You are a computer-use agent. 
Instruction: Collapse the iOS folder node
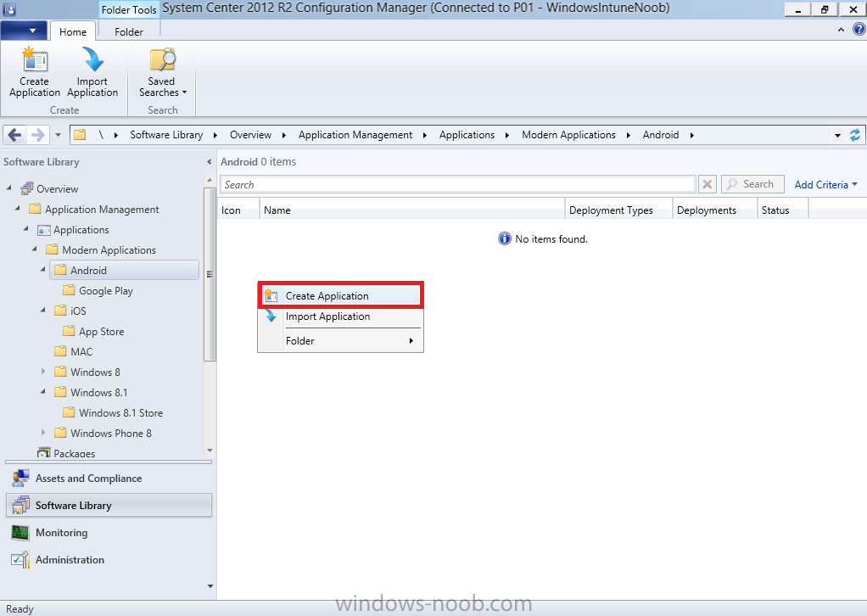pos(42,311)
